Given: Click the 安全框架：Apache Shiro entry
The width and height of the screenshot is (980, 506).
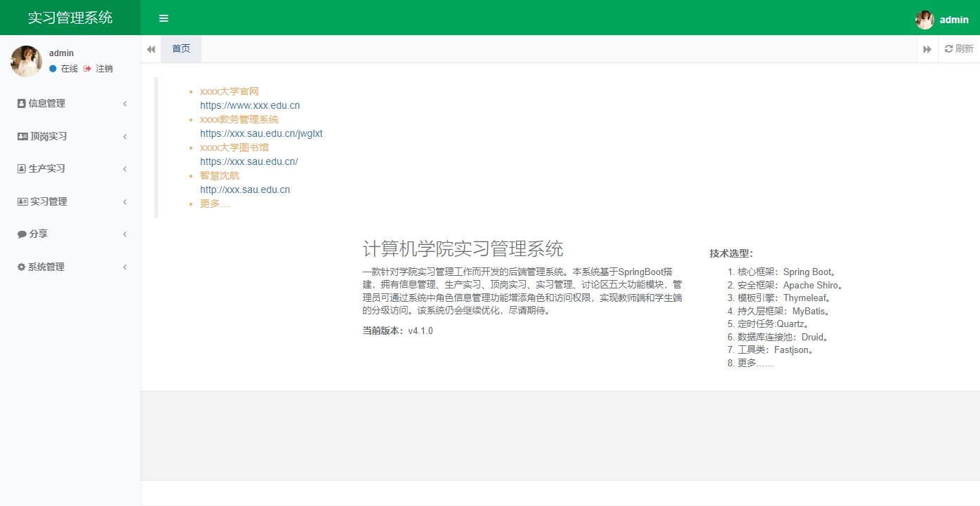Looking at the screenshot, I should click(790, 285).
